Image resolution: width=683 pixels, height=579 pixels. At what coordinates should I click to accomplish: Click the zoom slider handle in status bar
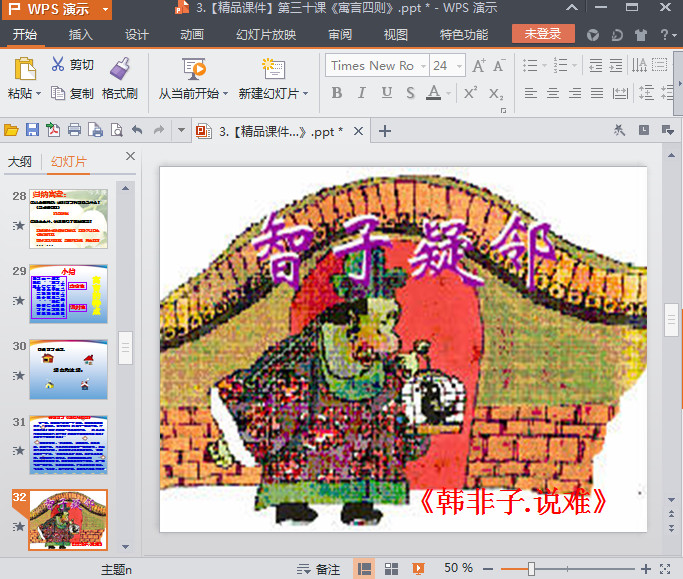click(531, 568)
